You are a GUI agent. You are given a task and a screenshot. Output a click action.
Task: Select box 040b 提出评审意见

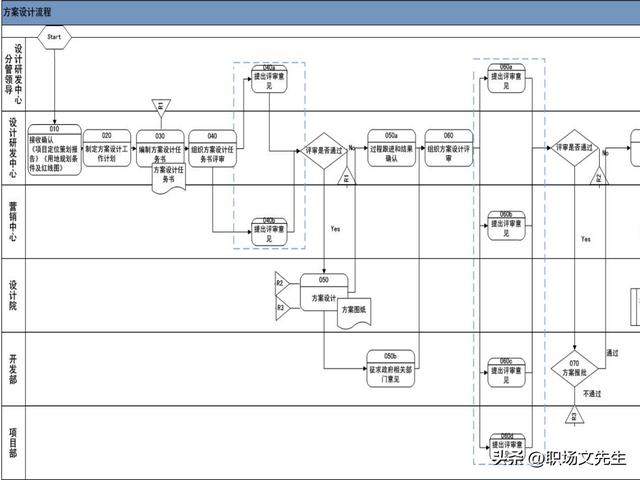point(269,232)
